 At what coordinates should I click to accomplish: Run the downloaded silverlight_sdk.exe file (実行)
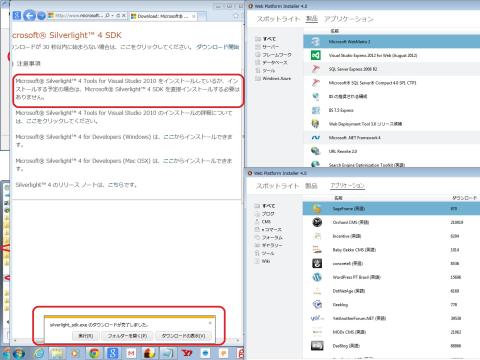pos(86,336)
